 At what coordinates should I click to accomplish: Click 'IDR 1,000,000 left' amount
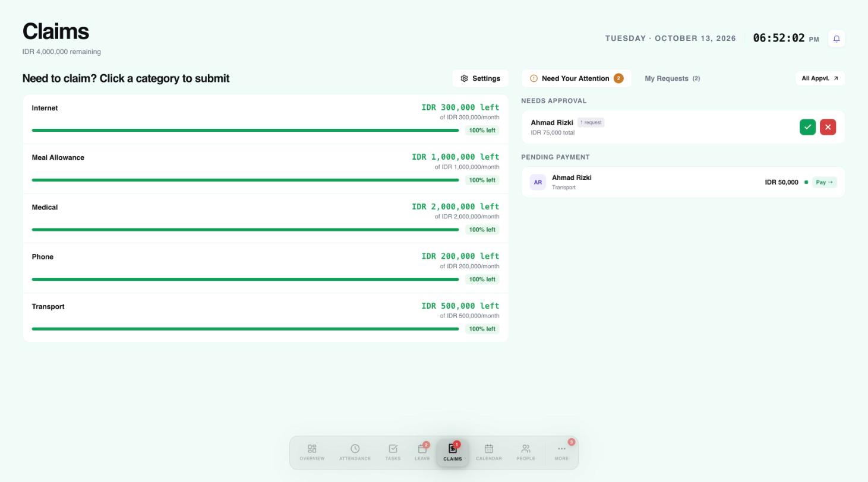pos(456,157)
